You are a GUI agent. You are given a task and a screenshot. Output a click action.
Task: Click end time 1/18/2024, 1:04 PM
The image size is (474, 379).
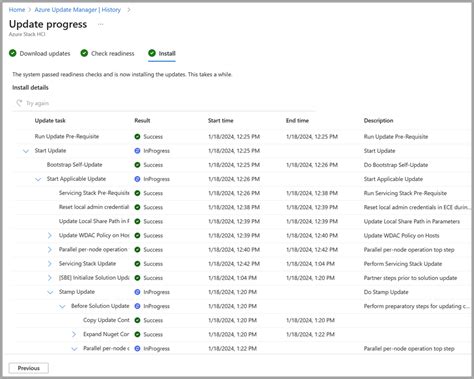point(310,264)
